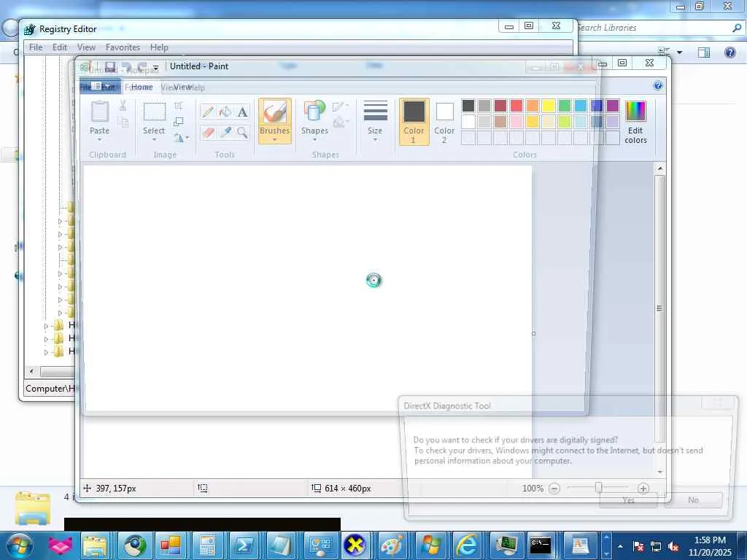Expand the Paste dropdown arrow
The width and height of the screenshot is (747, 560).
pos(99,139)
